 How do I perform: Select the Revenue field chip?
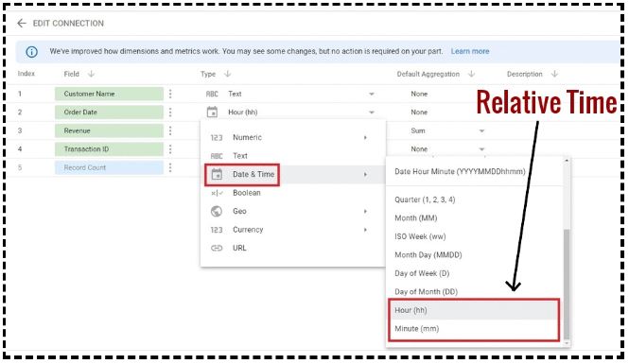(109, 130)
